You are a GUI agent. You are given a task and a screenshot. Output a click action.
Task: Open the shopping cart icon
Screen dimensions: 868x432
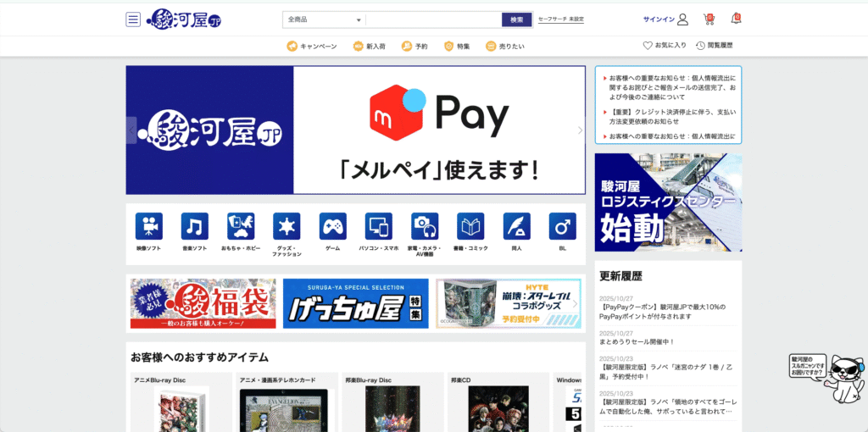click(x=709, y=19)
